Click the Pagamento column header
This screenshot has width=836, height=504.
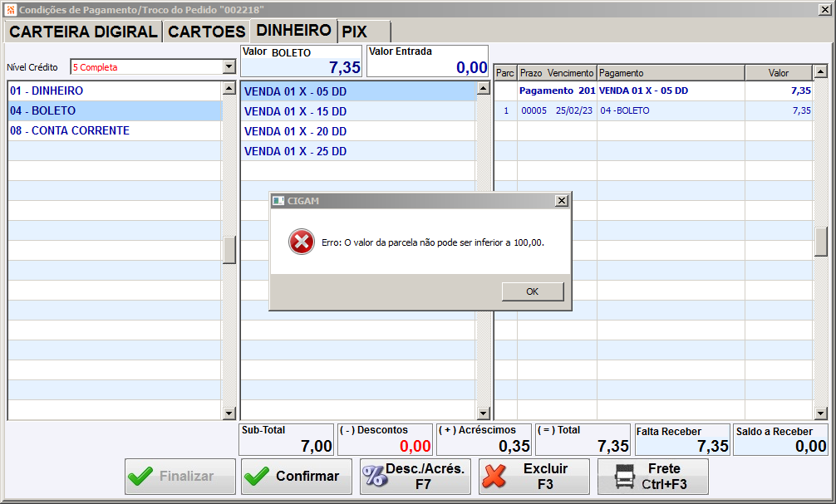coord(671,73)
